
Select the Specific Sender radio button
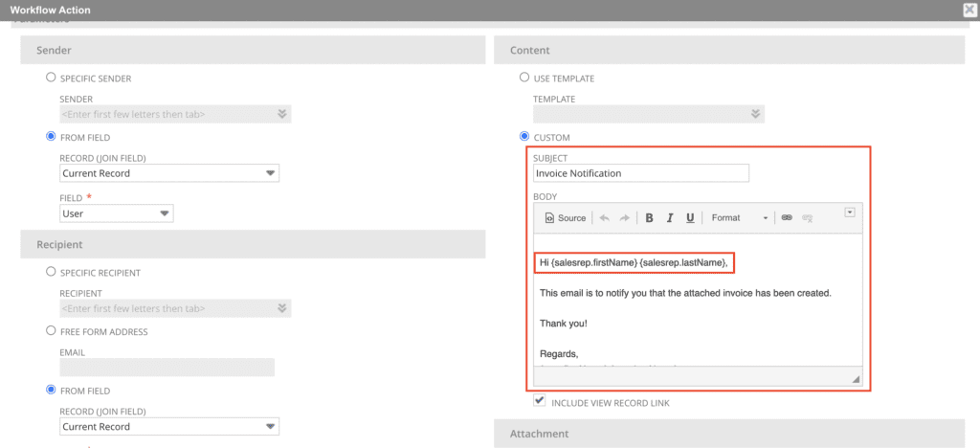click(x=52, y=78)
